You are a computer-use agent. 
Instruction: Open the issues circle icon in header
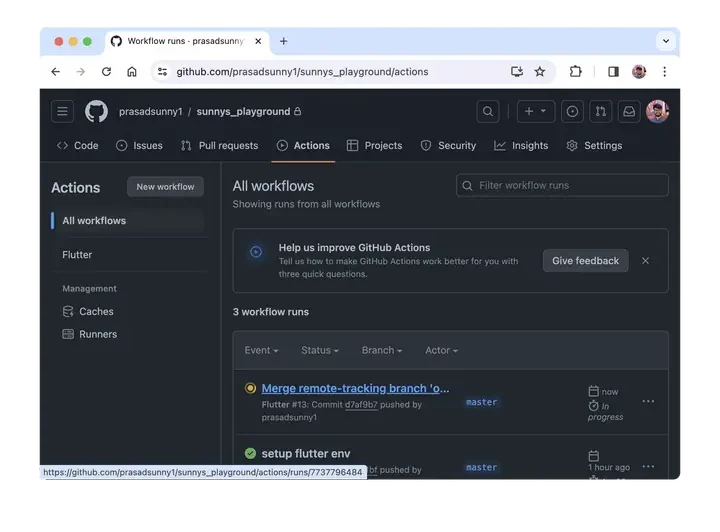click(572, 111)
